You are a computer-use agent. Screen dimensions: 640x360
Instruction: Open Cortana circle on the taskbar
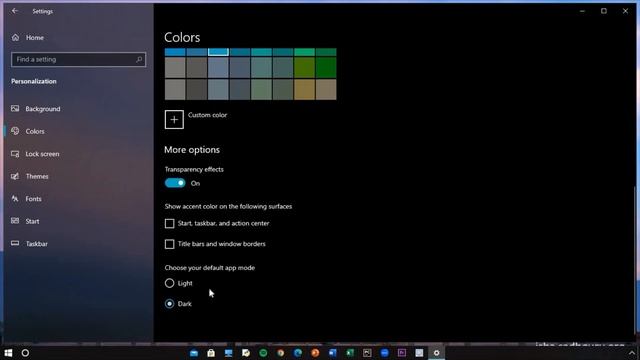[x=25, y=353]
